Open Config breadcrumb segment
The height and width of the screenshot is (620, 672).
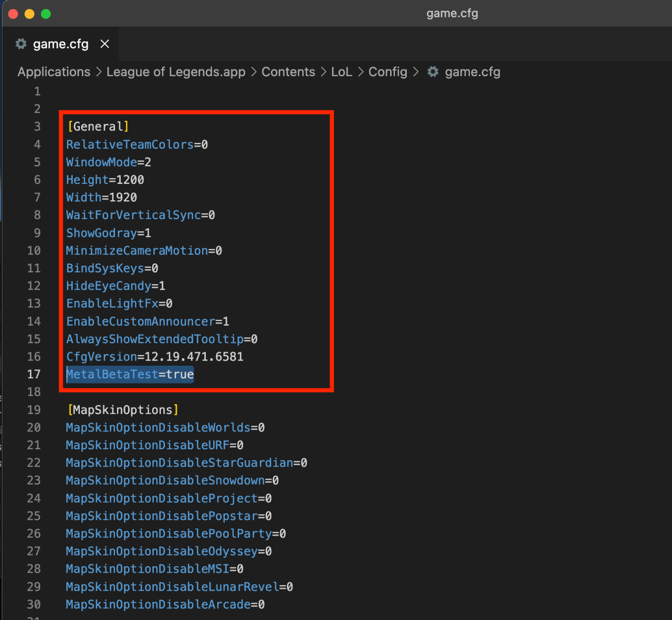(388, 72)
